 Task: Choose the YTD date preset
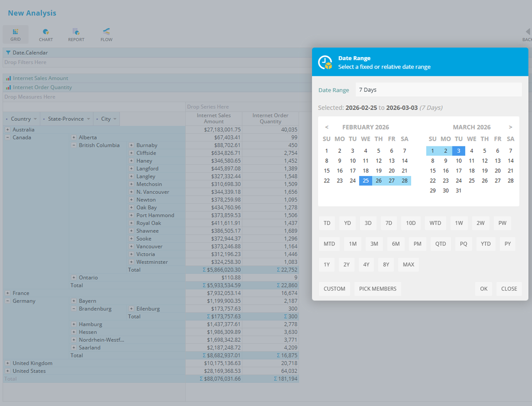486,244
